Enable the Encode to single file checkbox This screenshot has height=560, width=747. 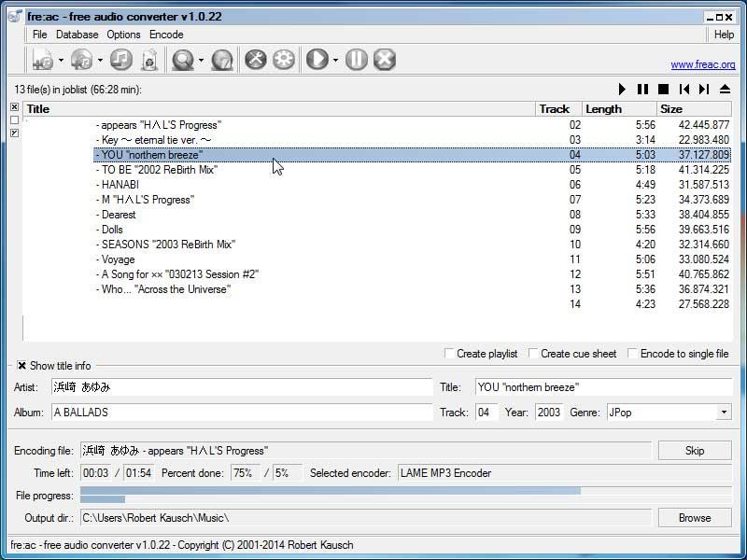pyautogui.click(x=632, y=354)
